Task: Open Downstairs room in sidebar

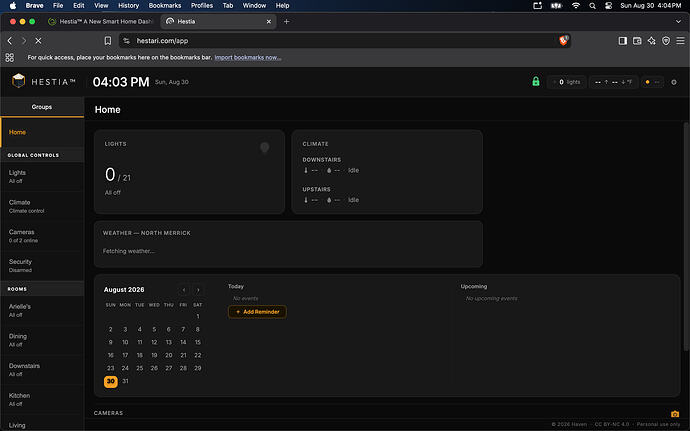Action: tap(42, 369)
